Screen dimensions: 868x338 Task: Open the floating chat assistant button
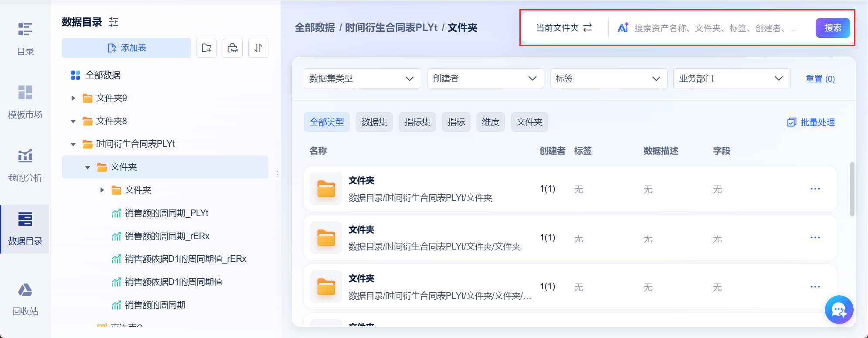[x=839, y=310]
